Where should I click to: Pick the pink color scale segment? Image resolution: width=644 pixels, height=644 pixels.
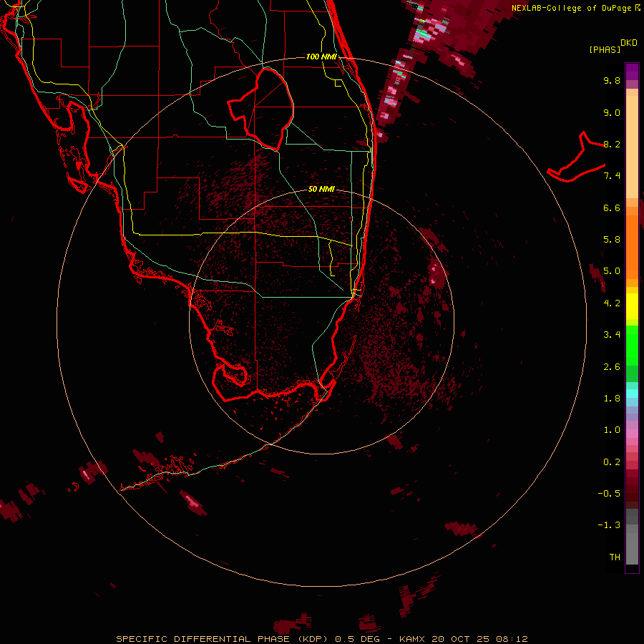[x=632, y=434]
